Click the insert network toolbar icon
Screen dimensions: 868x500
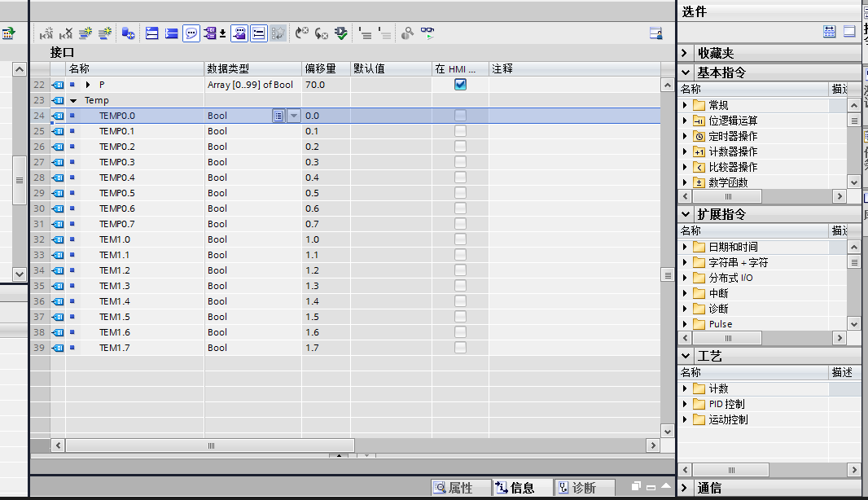tap(46, 33)
